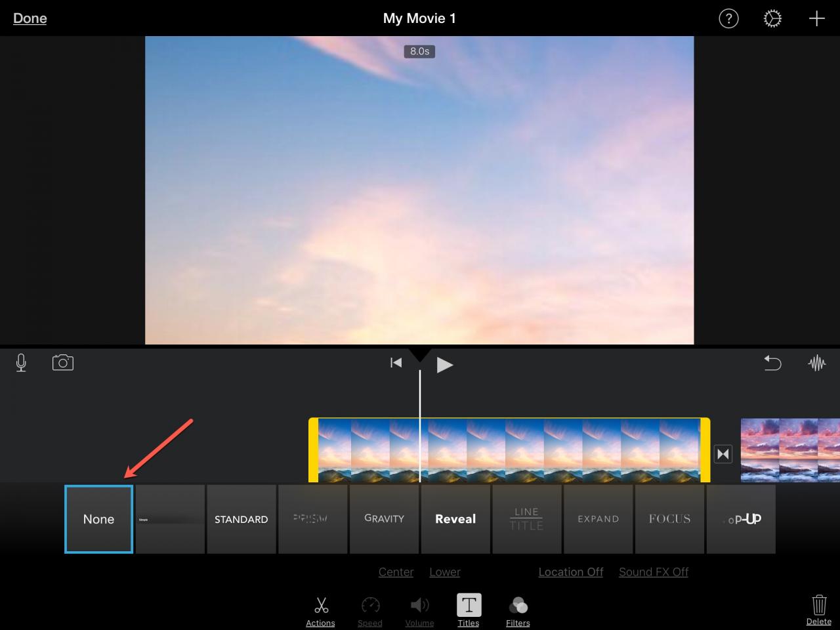840x630 pixels.
Task: Open project settings gear icon
Action: pyautogui.click(x=772, y=18)
